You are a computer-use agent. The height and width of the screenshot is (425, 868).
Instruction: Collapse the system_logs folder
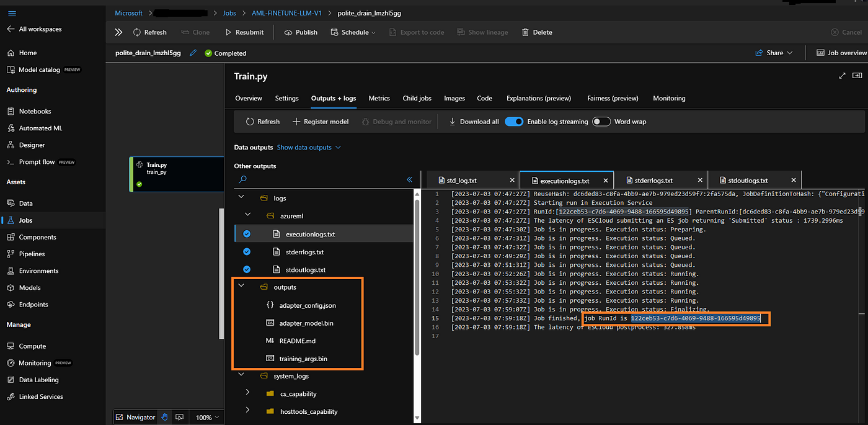pyautogui.click(x=241, y=375)
